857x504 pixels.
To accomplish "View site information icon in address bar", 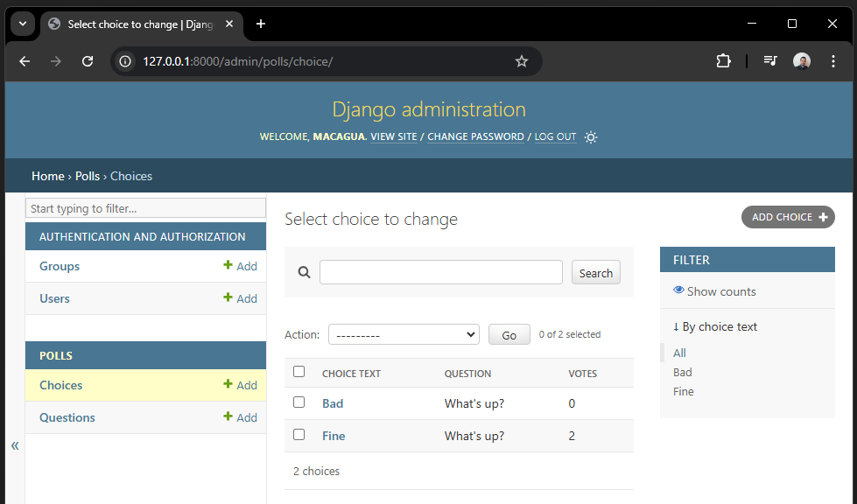I will point(125,61).
